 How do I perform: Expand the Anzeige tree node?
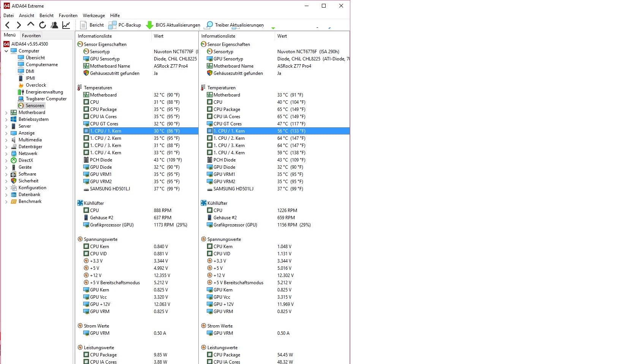6,133
